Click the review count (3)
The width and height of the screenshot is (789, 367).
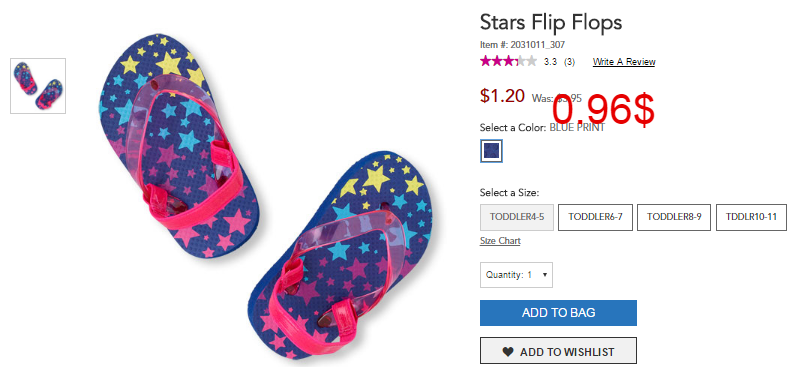(569, 62)
